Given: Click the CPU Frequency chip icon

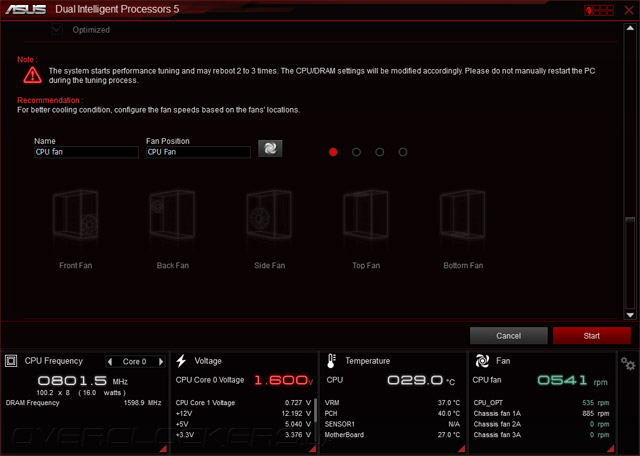Looking at the screenshot, I should pos(11,361).
